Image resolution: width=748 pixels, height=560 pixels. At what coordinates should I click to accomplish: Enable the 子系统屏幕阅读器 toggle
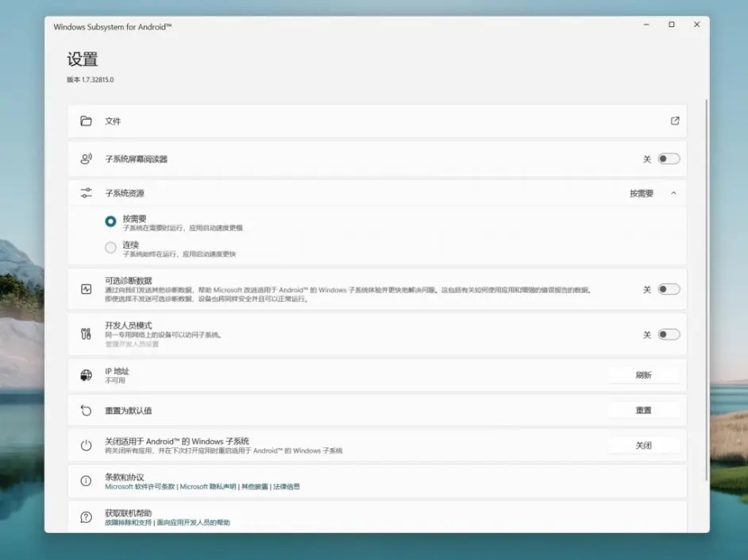[668, 158]
